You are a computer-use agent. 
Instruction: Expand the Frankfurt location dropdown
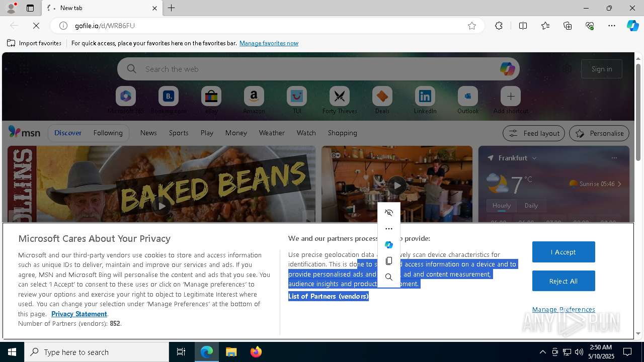point(534,158)
